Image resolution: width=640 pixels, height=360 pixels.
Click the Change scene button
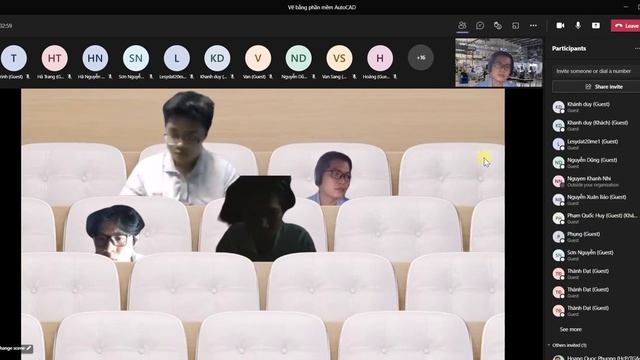pyautogui.click(x=16, y=348)
